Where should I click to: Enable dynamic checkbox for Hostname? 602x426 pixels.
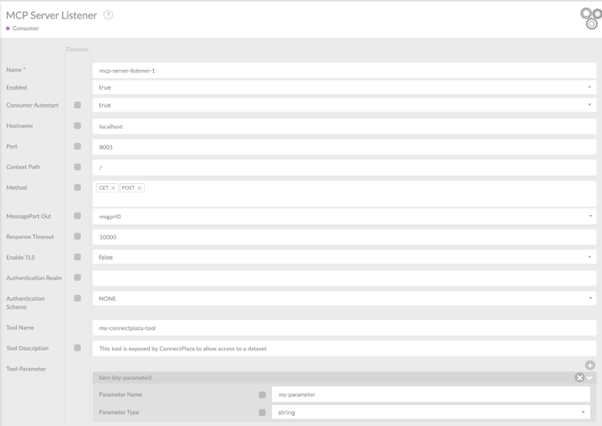point(78,126)
